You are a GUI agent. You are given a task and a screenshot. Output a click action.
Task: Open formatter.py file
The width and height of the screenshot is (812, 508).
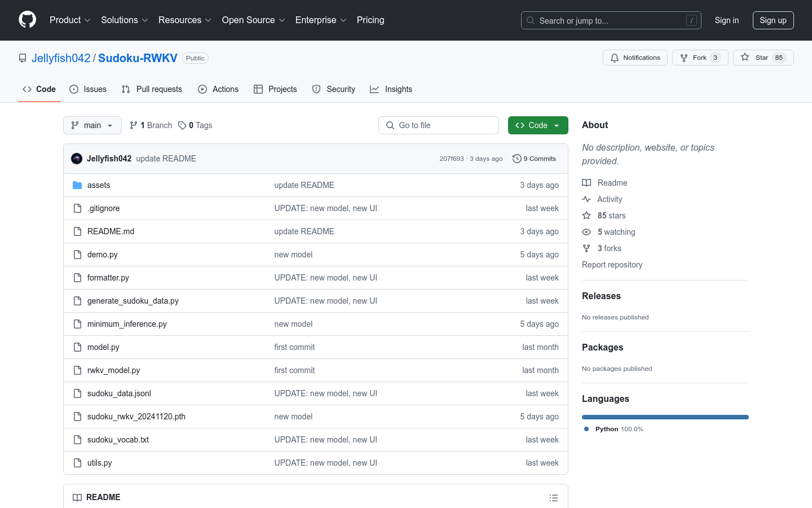[x=108, y=278]
